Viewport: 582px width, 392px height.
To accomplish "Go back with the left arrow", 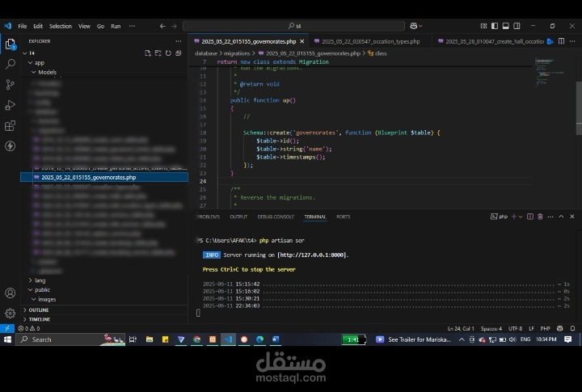I will 162,26.
